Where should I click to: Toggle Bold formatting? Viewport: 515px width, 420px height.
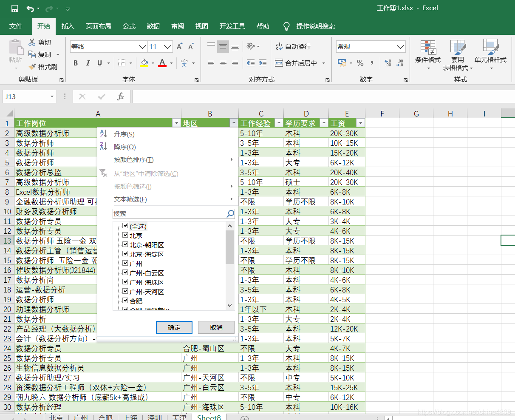click(76, 63)
